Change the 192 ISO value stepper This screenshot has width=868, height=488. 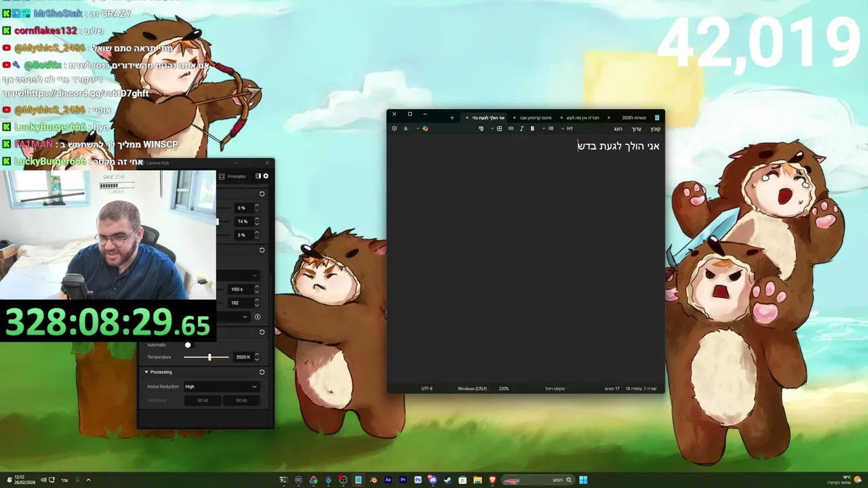(x=256, y=303)
